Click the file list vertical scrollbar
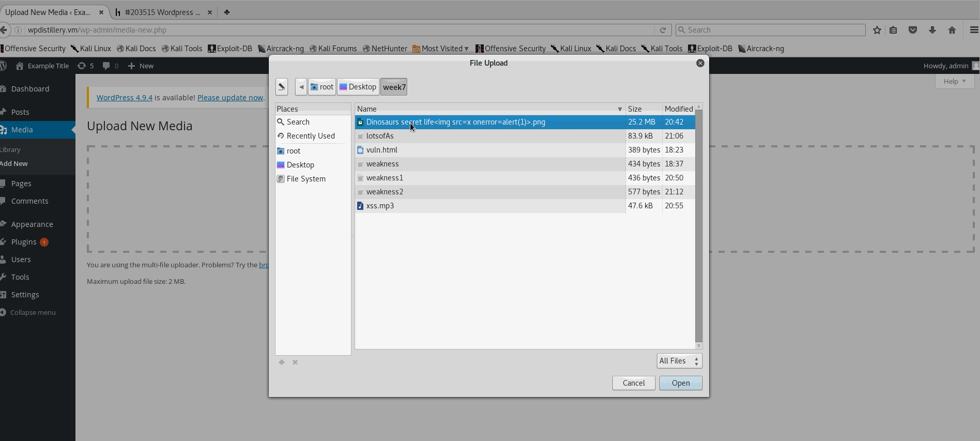The image size is (980, 441). click(x=699, y=226)
